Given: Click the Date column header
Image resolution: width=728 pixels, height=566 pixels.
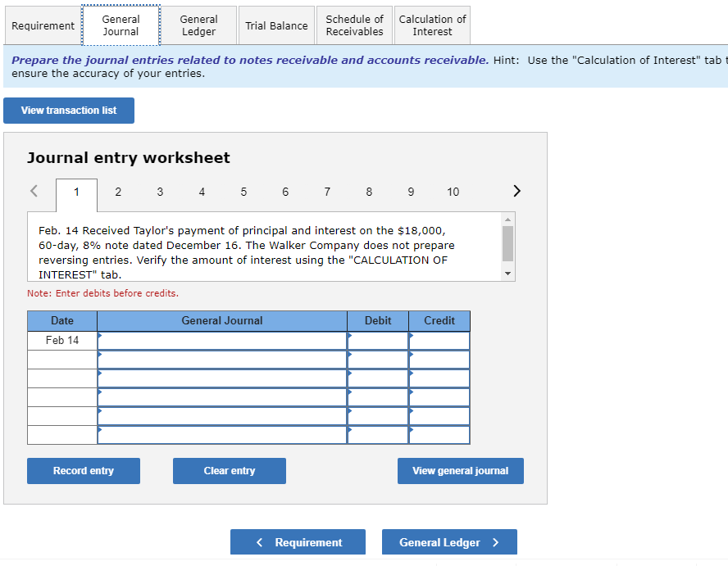Looking at the screenshot, I should pyautogui.click(x=62, y=321).
